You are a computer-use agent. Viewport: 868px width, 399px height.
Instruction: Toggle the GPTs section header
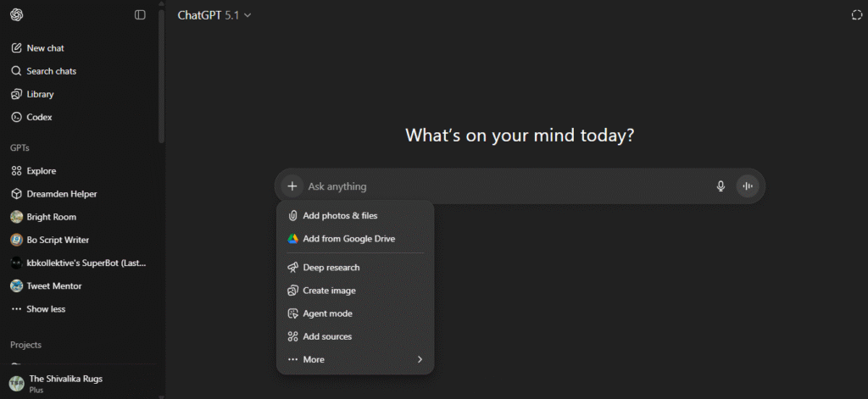20,147
